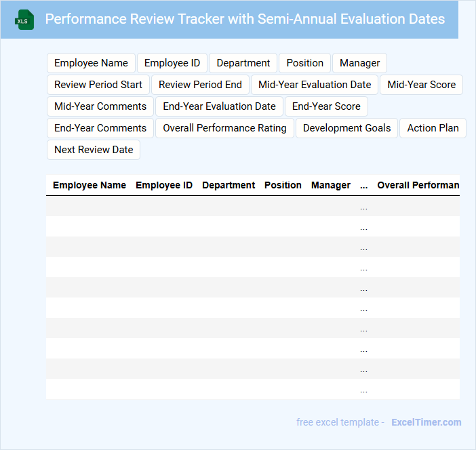
Task: Click the Employee Name column header
Action: (90, 185)
